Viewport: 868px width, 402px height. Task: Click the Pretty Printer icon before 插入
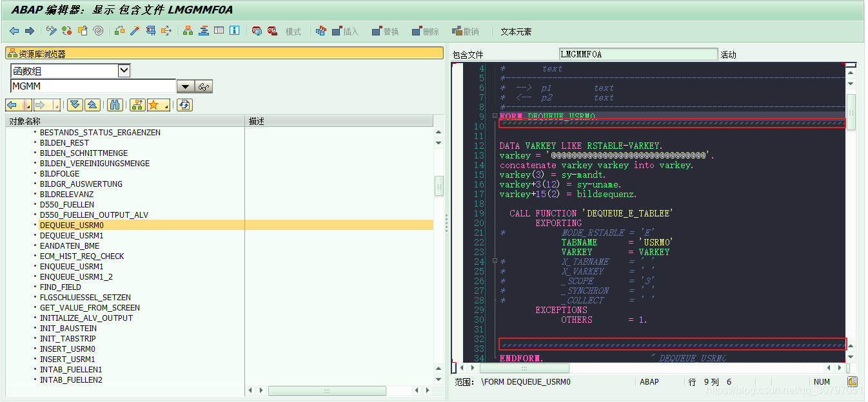tap(321, 31)
